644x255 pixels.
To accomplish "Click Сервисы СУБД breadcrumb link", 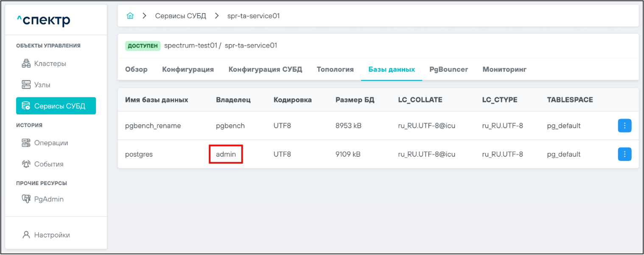I will (x=181, y=16).
